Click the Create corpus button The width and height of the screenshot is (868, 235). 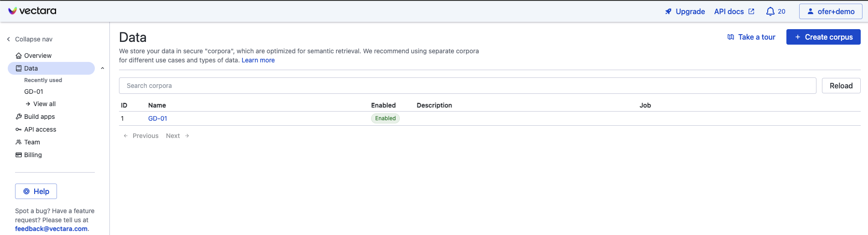pos(823,37)
